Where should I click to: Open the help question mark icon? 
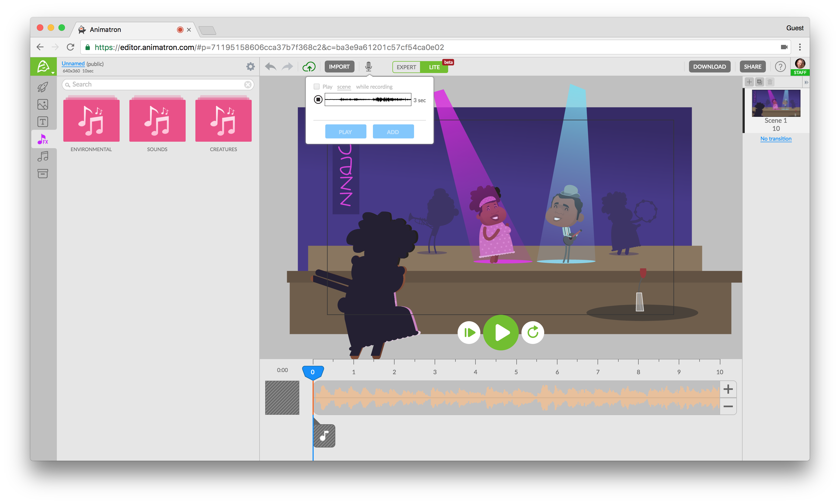click(780, 67)
